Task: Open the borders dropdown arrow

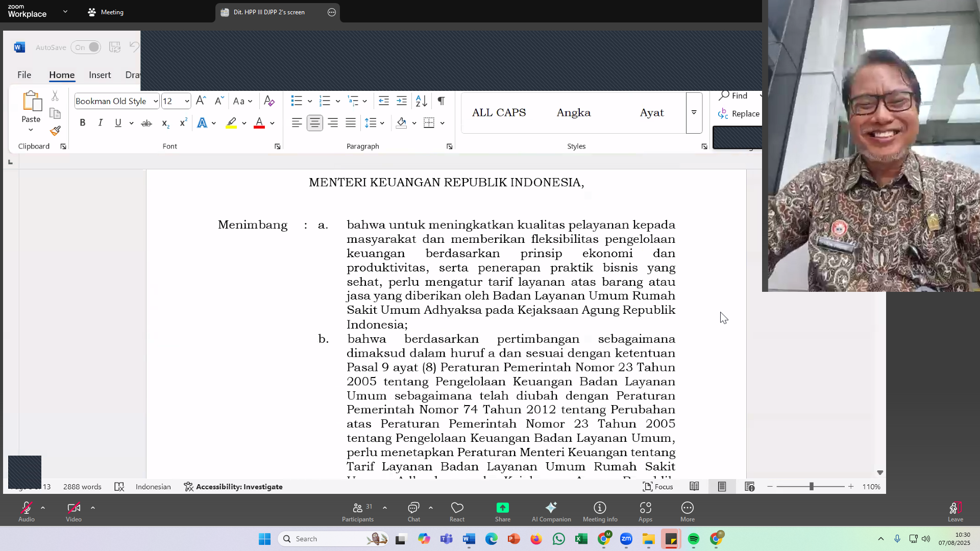Action: pos(442,123)
